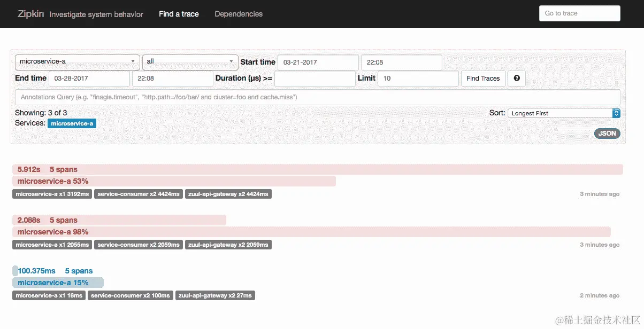The width and height of the screenshot is (644, 329).
Task: Click the service-consumer x2 100ms tag
Action: (x=131, y=295)
